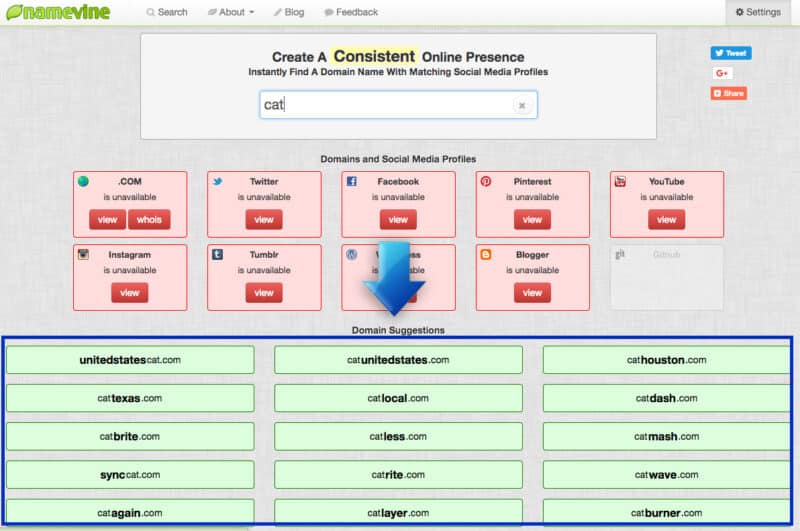This screenshot has height=531, width=800.
Task: Expand the About dropdown menu
Action: tap(231, 12)
